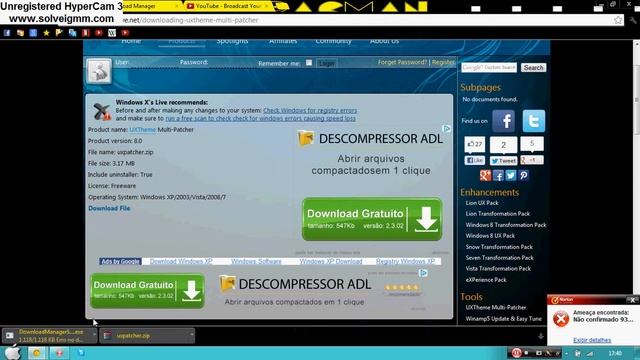Click the large Facebook icon under Find us on
Viewport: 640px width, 360px height.
(503, 121)
